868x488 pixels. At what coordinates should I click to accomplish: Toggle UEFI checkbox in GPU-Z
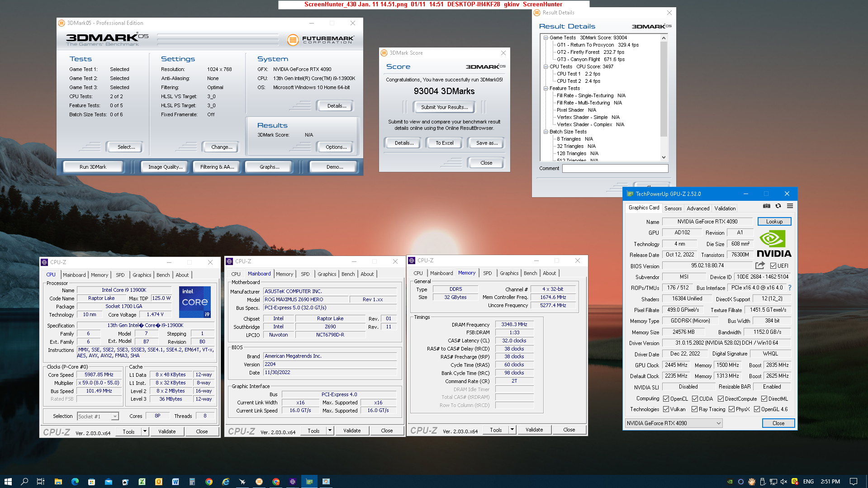[x=773, y=266]
